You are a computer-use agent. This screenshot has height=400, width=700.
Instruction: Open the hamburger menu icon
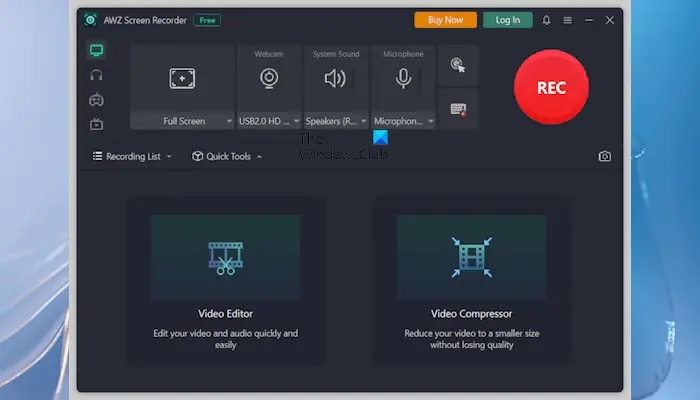coord(567,20)
